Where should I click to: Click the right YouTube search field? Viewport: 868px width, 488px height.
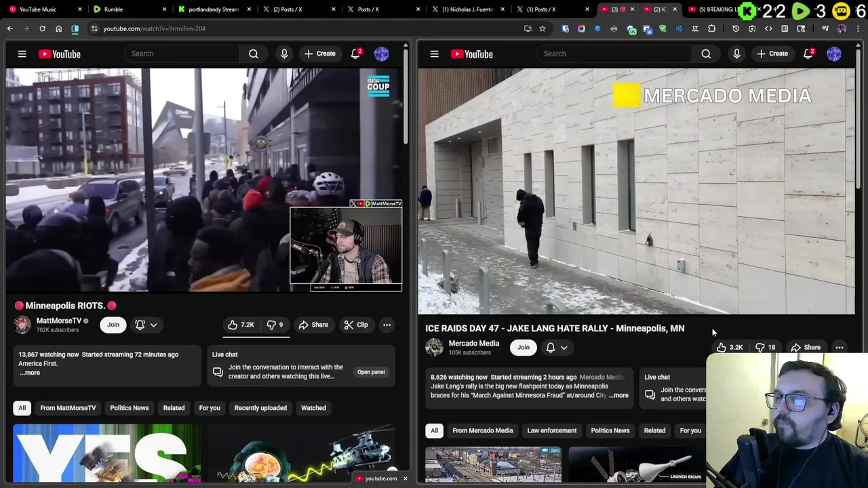coord(614,54)
